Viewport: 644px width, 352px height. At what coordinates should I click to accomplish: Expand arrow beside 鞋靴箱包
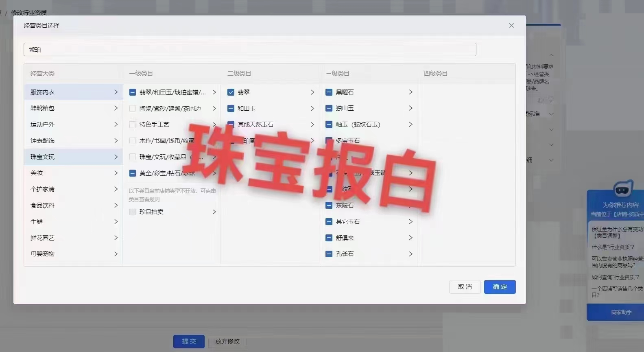click(116, 108)
